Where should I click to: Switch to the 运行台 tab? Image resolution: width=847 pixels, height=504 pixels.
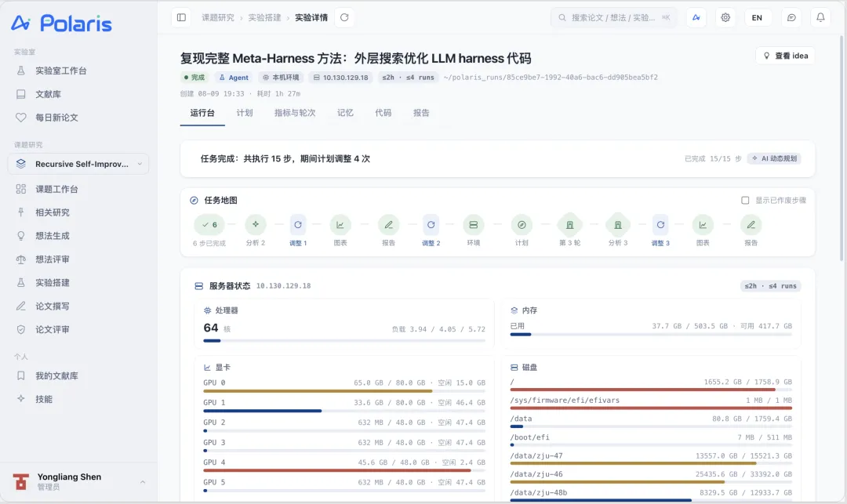(202, 114)
